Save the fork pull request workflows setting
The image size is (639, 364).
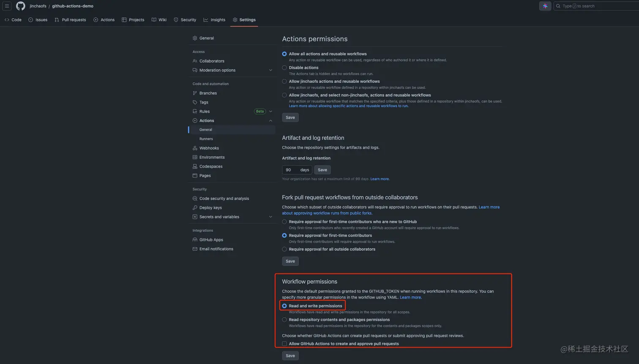pos(290,261)
